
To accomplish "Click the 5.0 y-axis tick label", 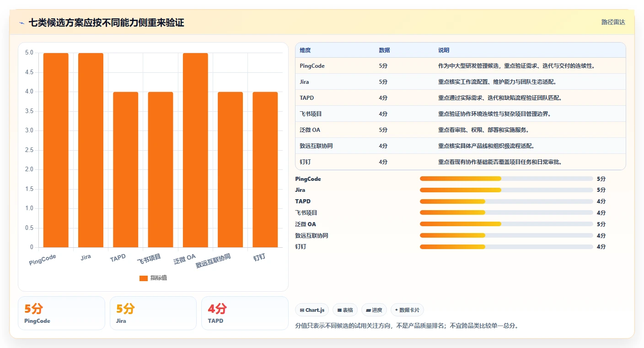I will (29, 53).
